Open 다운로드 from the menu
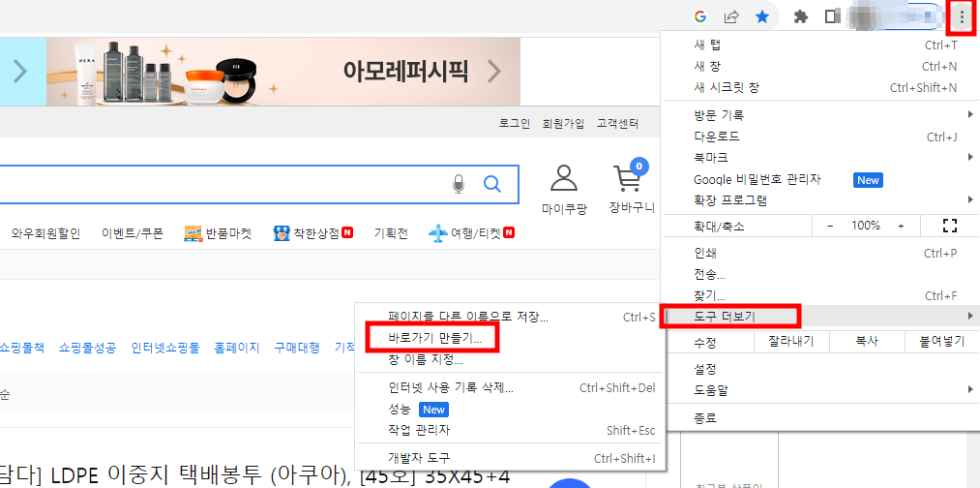 coord(820,137)
